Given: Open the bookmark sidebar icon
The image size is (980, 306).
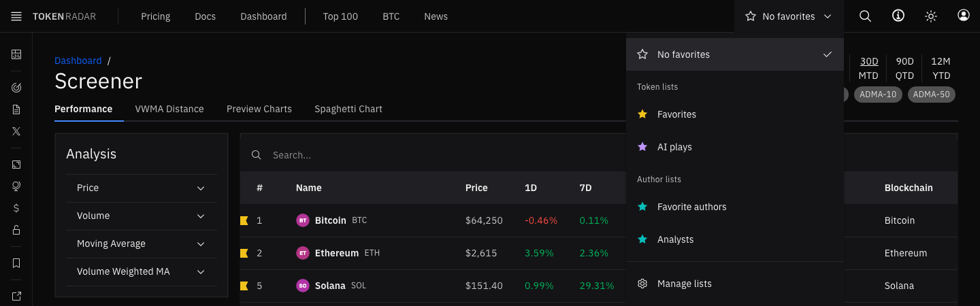Looking at the screenshot, I should [16, 263].
